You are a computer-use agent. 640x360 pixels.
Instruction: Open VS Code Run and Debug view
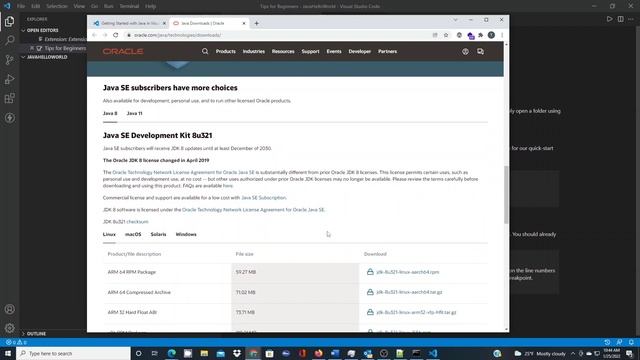[x=9, y=79]
